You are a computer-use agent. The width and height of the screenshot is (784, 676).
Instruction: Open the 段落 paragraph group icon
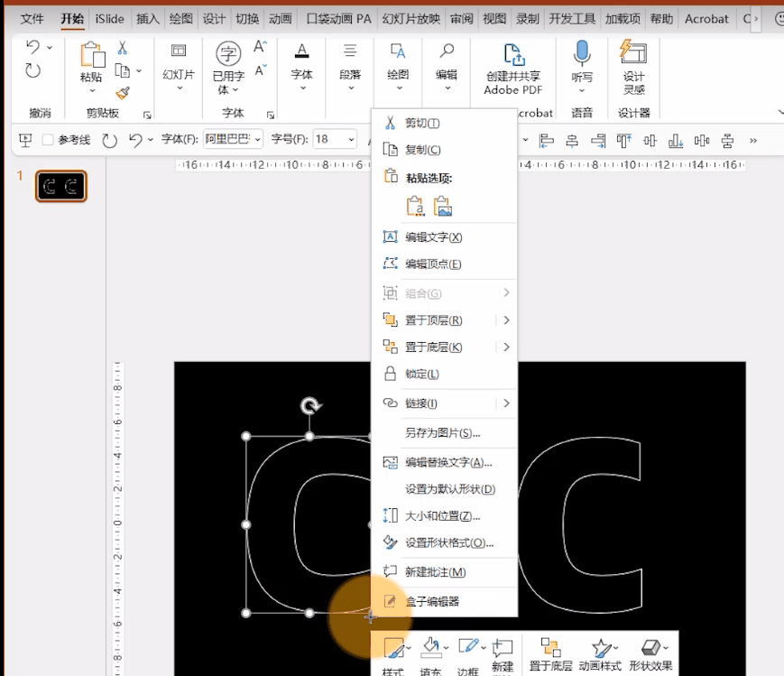click(x=350, y=51)
